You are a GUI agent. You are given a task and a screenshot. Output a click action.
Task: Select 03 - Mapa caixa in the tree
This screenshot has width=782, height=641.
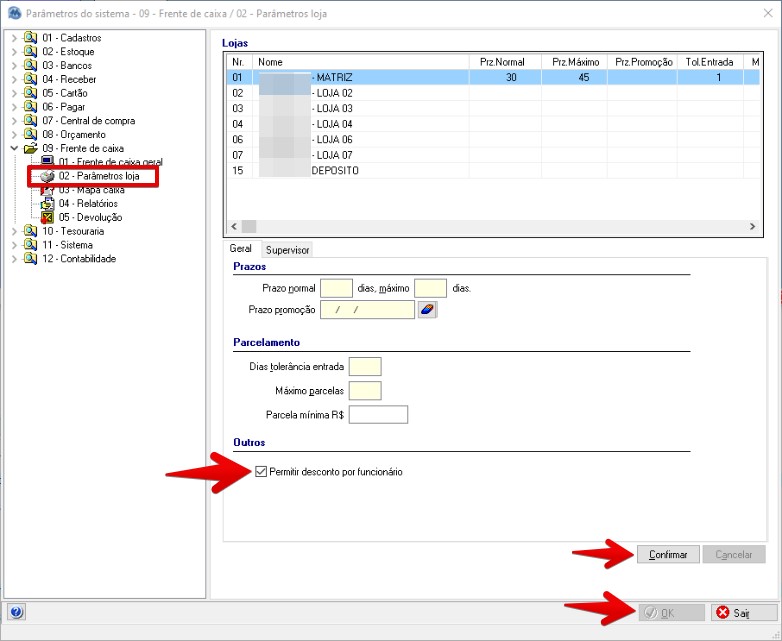91,190
